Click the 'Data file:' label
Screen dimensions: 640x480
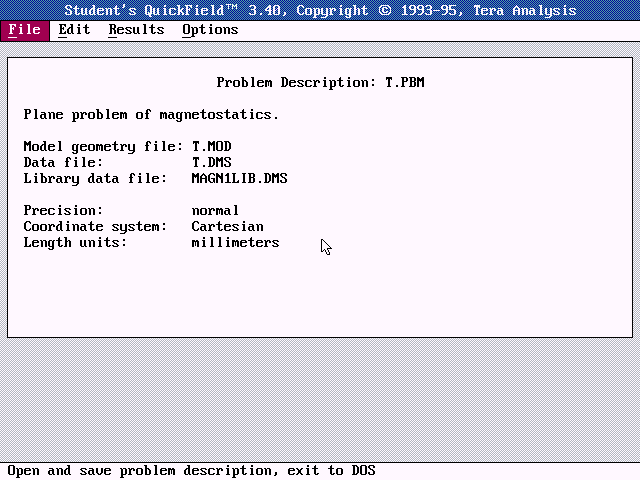(x=63, y=162)
